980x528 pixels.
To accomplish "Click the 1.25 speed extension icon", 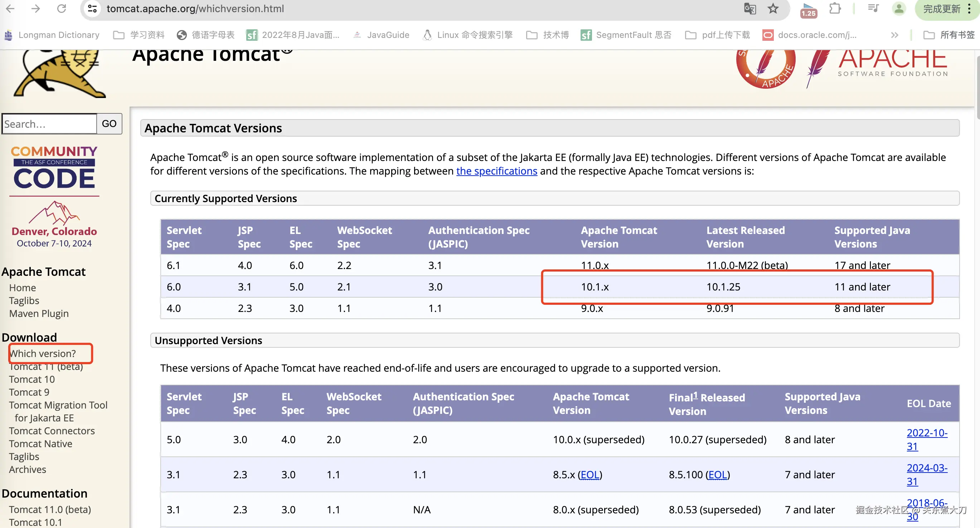I will click(x=808, y=10).
